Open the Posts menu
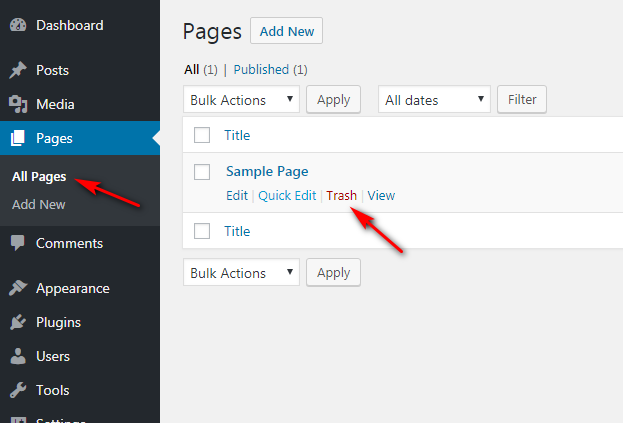 click(x=52, y=70)
